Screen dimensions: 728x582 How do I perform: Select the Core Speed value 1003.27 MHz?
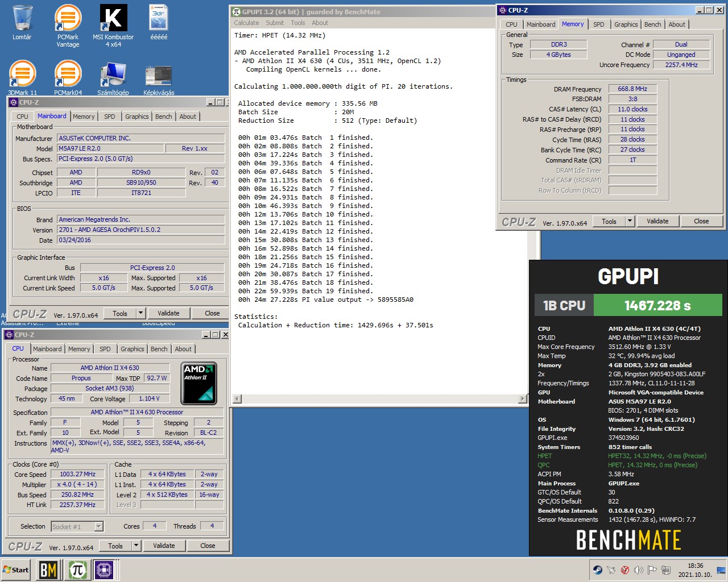78,474
